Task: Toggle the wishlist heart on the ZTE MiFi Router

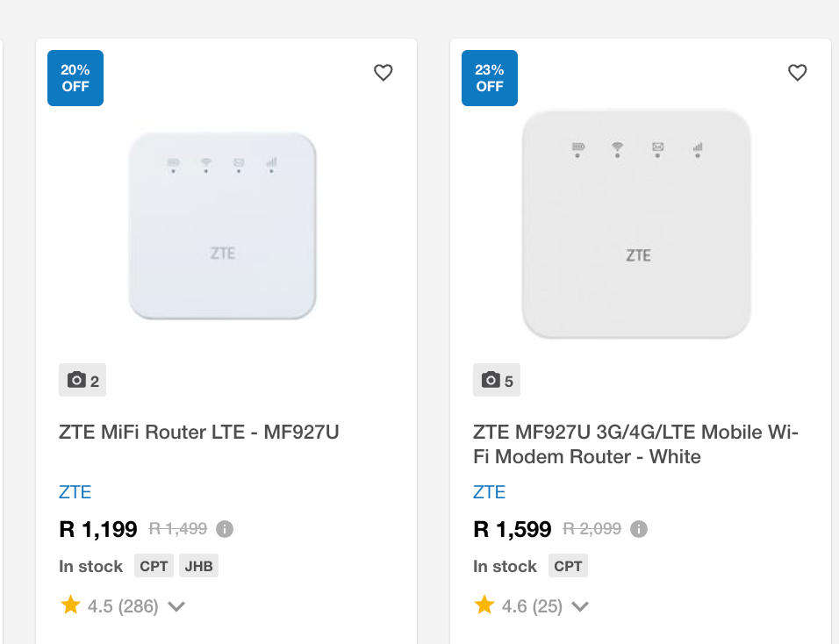Action: (x=384, y=73)
